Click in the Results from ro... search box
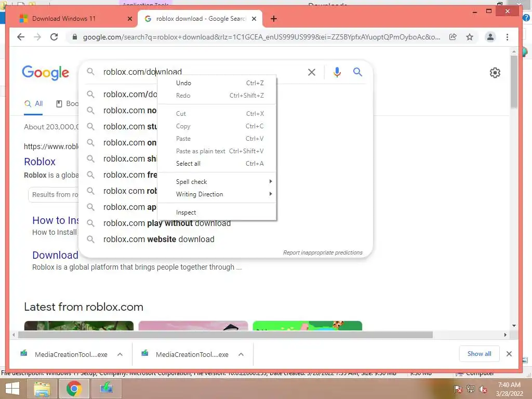The width and height of the screenshot is (532, 399). tap(54, 195)
